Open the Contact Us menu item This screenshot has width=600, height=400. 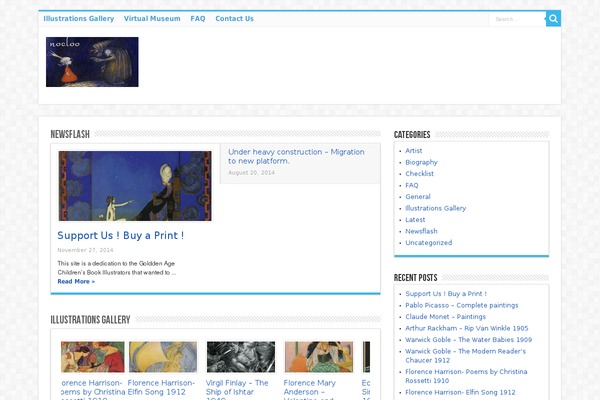click(234, 18)
